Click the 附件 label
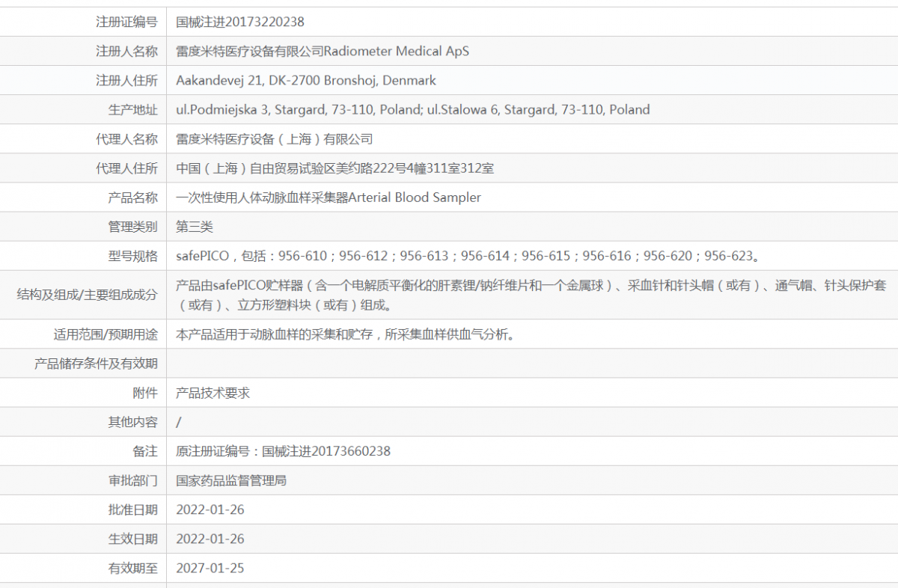The height and width of the screenshot is (588, 898). [x=145, y=393]
